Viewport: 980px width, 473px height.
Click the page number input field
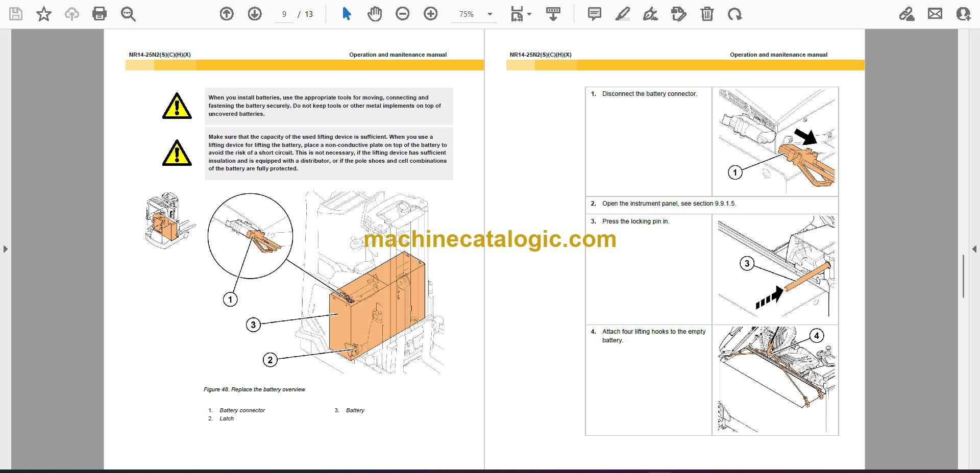(x=284, y=14)
